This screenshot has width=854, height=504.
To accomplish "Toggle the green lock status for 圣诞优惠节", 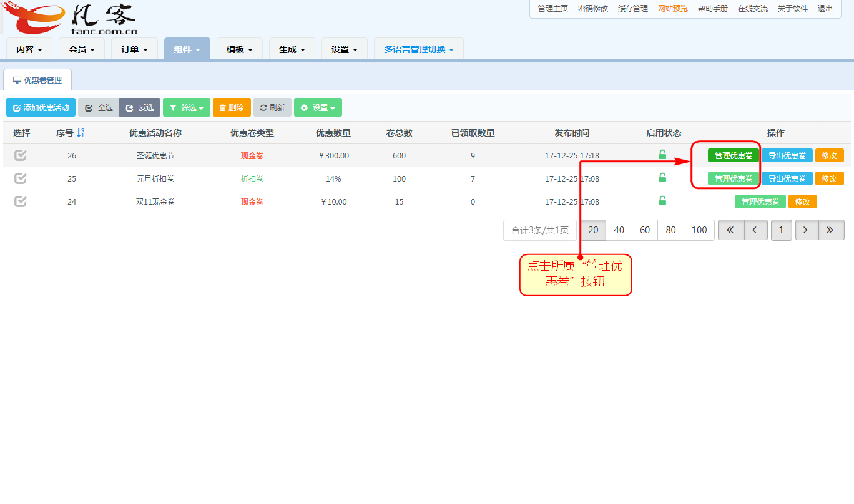I will point(662,155).
